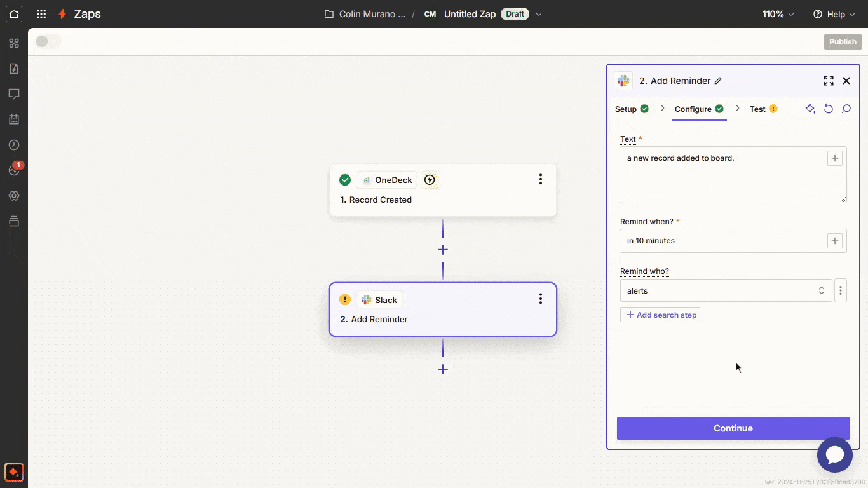The width and height of the screenshot is (868, 488).
Task: Open the Slack step three-dot menu
Action: click(x=541, y=299)
